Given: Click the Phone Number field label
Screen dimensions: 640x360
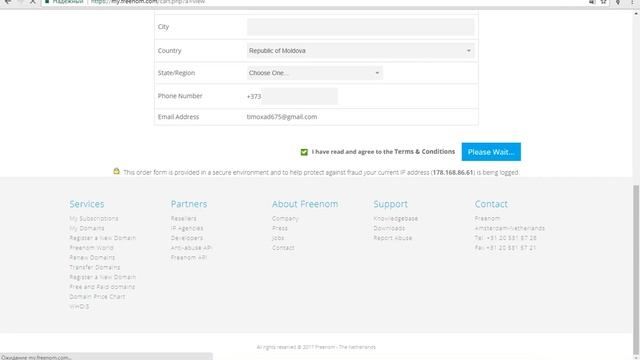Looking at the screenshot, I should click(180, 96).
